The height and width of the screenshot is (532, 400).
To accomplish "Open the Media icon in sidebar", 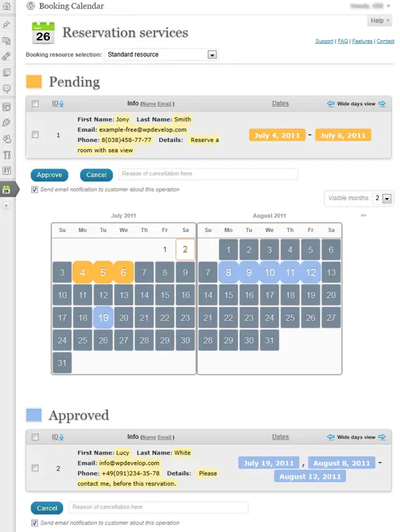I will click(x=6, y=41).
